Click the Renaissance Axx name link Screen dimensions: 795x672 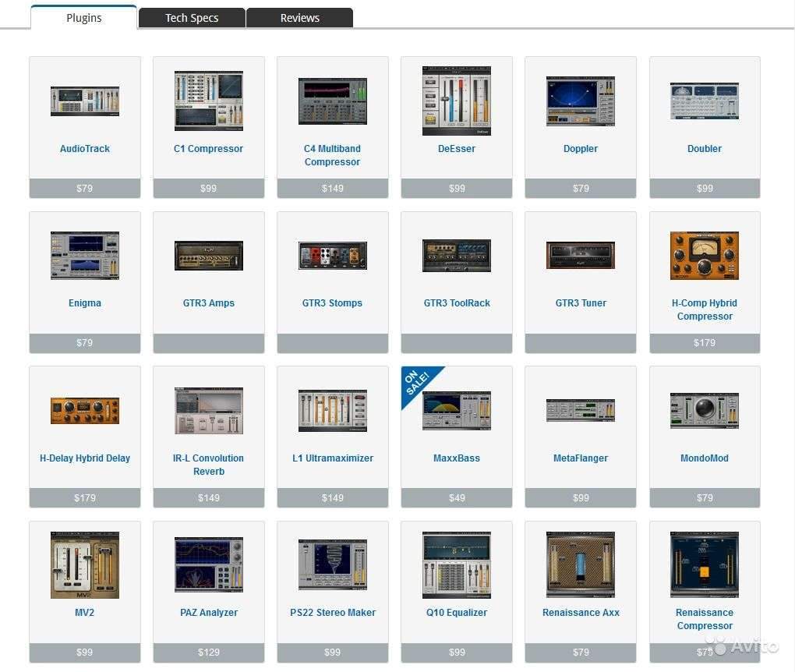pyautogui.click(x=581, y=613)
